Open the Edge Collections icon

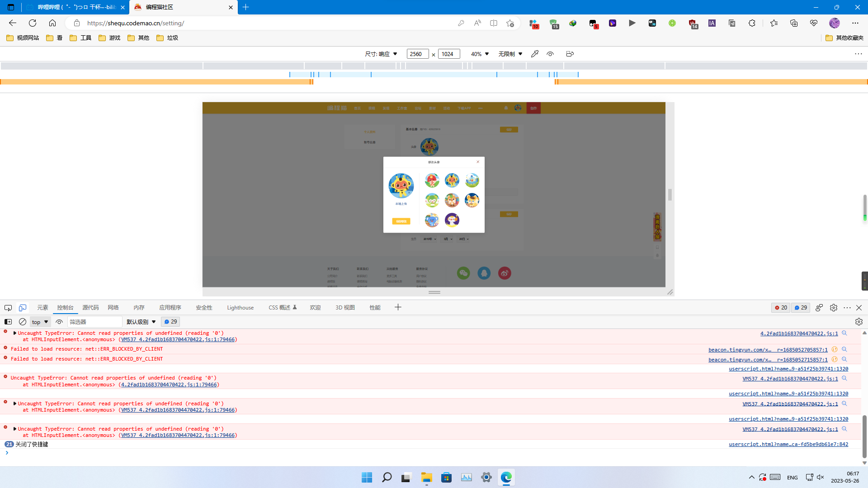pos(794,23)
